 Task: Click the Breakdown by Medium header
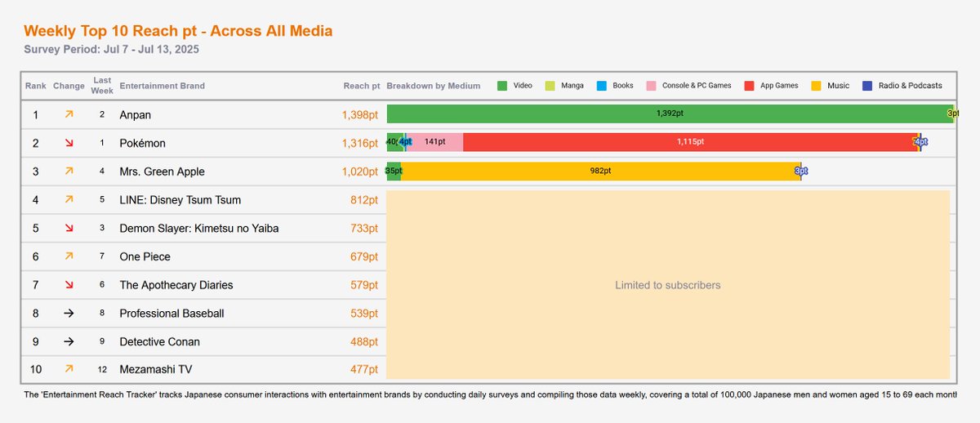tap(435, 86)
